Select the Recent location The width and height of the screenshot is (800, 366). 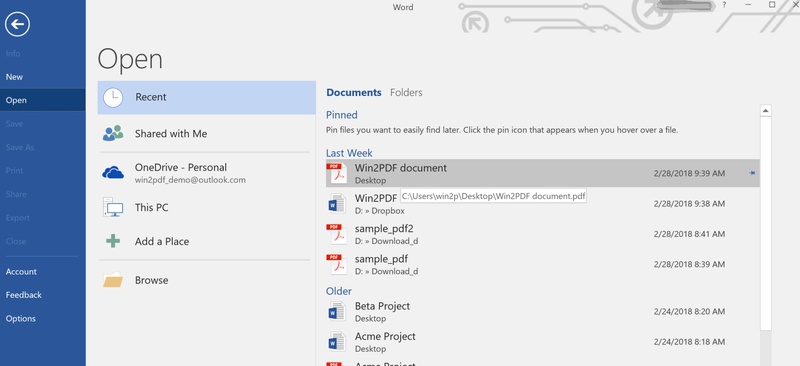pyautogui.click(x=207, y=97)
